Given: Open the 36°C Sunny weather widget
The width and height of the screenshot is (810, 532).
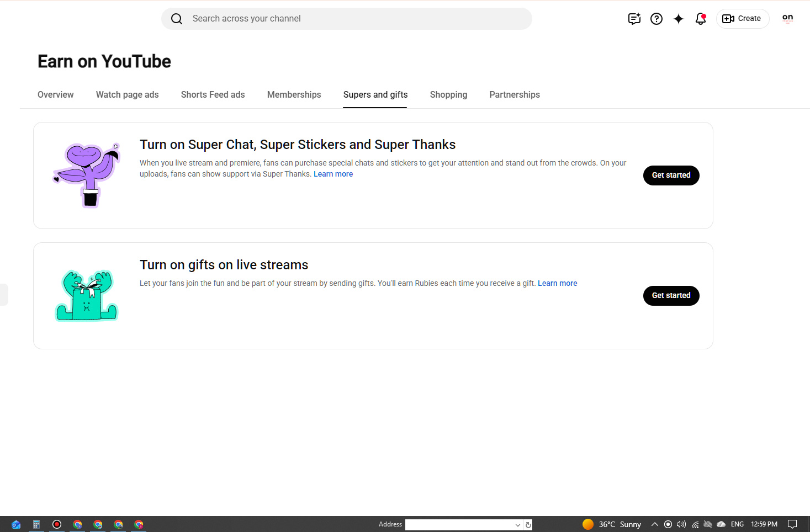Looking at the screenshot, I should click(x=611, y=524).
